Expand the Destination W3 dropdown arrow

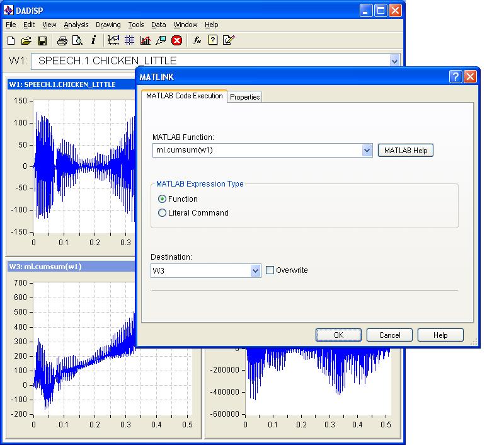tap(255, 271)
